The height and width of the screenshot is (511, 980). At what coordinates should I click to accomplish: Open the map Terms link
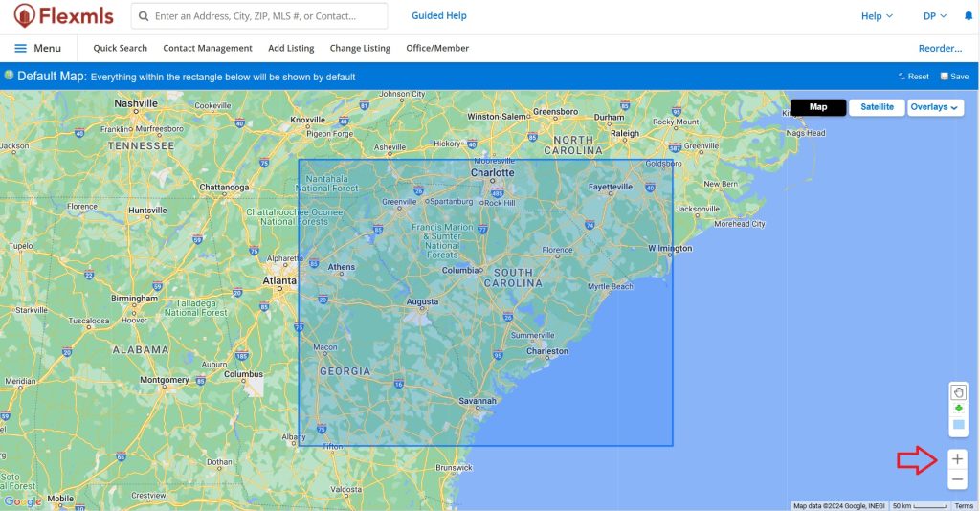tap(964, 506)
